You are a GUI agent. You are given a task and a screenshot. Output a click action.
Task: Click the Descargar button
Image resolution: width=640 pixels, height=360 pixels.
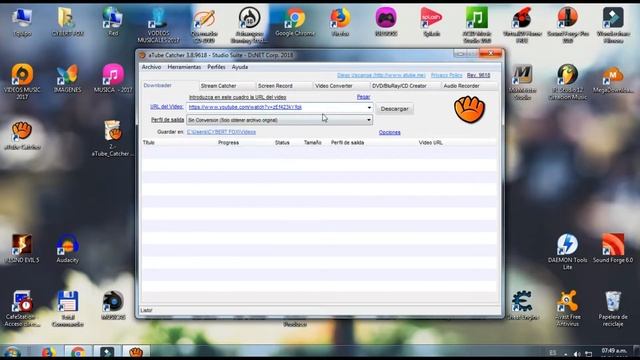coord(394,109)
